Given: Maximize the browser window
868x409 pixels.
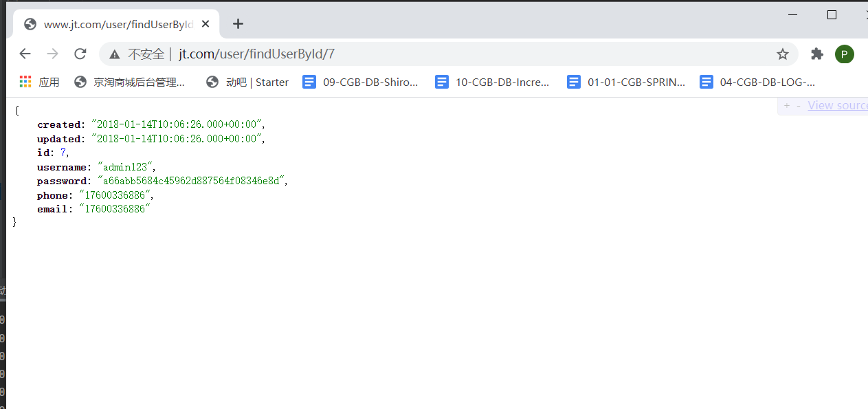Looking at the screenshot, I should click(x=832, y=14).
